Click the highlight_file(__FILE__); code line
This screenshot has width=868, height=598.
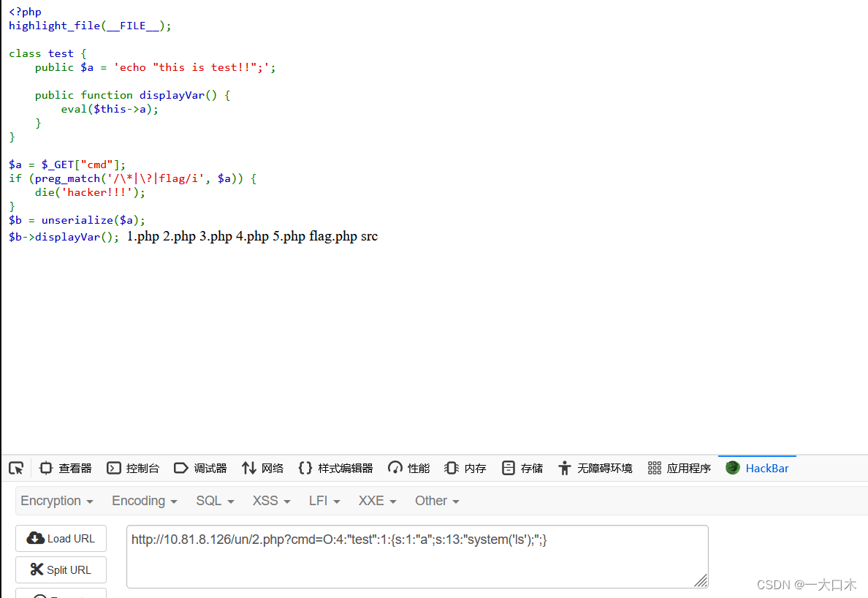coord(90,26)
